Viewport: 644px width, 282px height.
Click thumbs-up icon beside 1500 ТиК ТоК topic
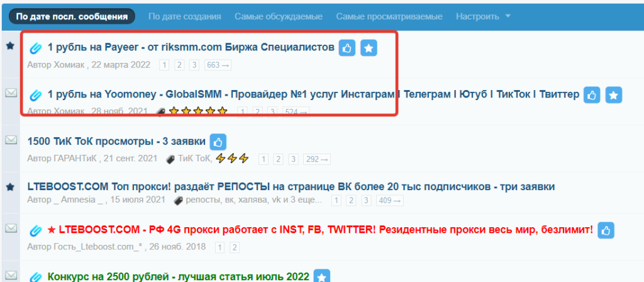[218, 142]
